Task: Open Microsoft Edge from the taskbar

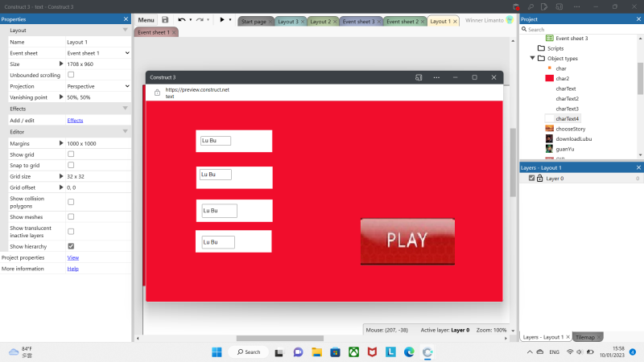Action: (409, 352)
